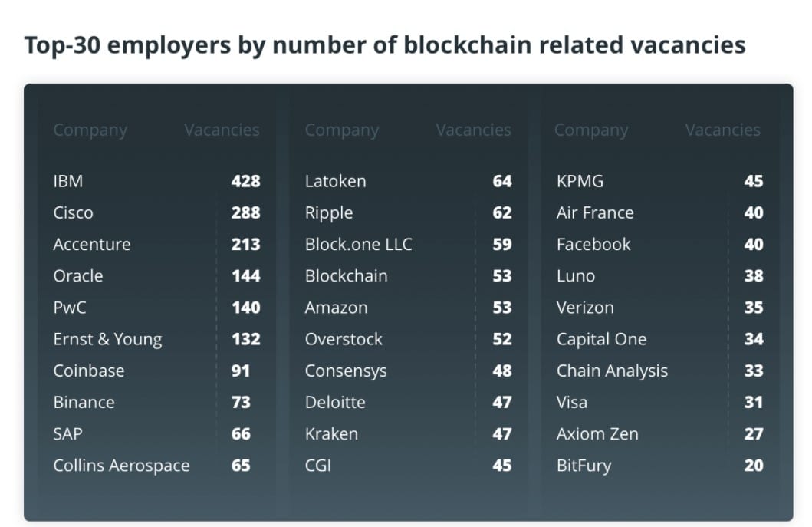Click the Facebook entry
The image size is (812, 527).
[593, 245]
